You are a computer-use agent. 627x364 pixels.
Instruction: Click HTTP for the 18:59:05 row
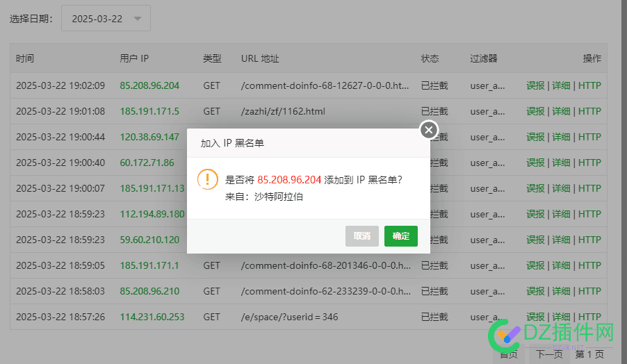pos(589,265)
